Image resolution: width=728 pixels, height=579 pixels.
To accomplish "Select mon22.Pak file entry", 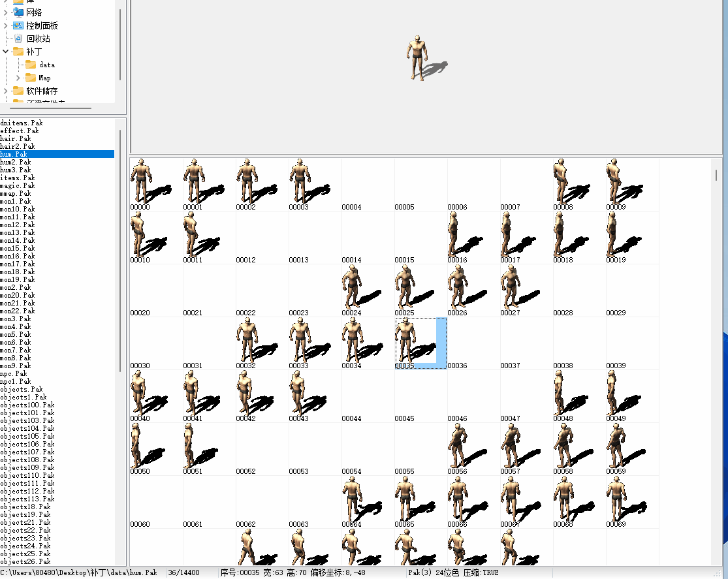I will click(x=18, y=311).
